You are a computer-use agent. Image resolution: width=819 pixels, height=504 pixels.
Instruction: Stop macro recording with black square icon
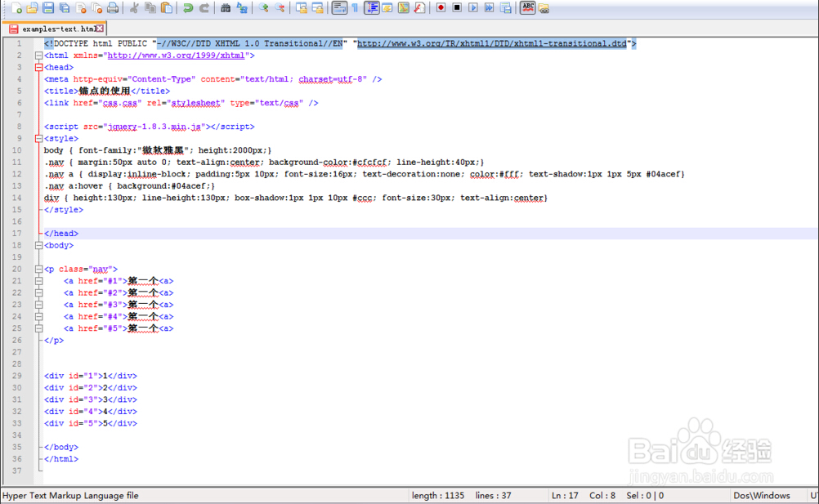pyautogui.click(x=457, y=8)
